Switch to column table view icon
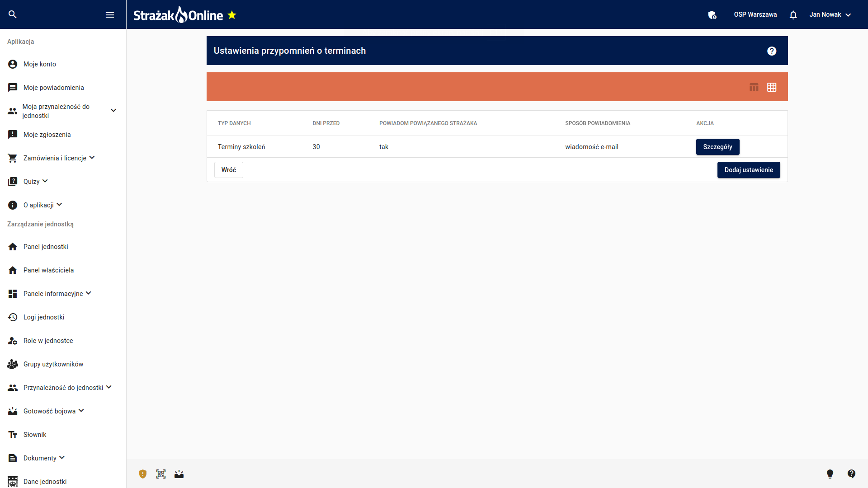The height and width of the screenshot is (488, 868). click(x=754, y=87)
